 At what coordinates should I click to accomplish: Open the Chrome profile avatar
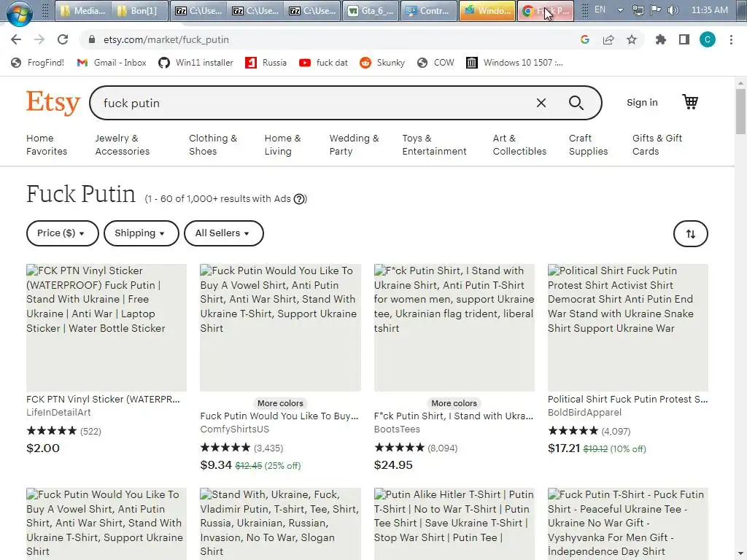[708, 39]
